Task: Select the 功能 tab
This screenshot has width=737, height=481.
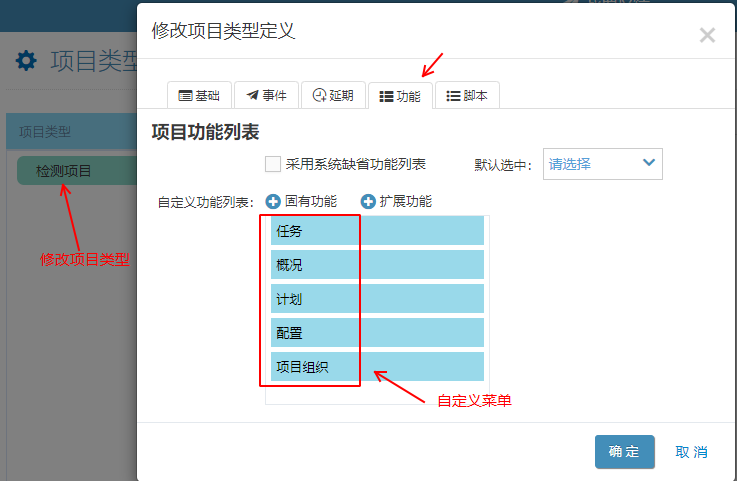Action: (x=400, y=96)
